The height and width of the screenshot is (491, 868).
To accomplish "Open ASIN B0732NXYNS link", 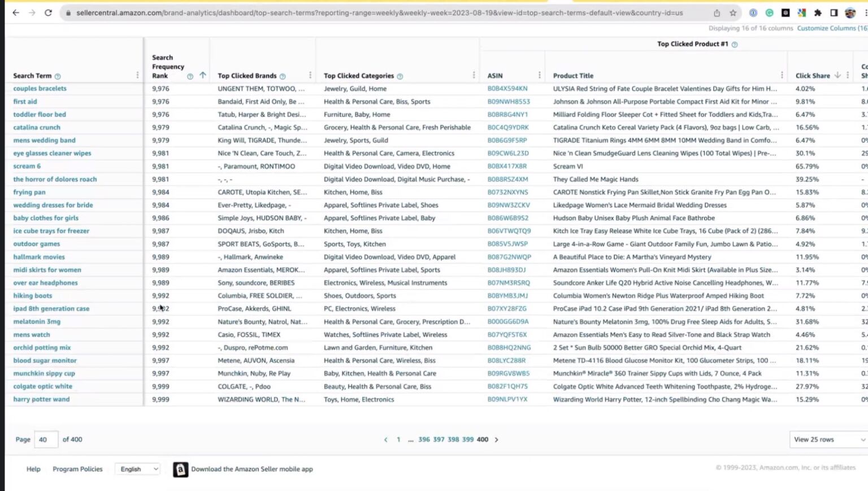I will point(507,192).
